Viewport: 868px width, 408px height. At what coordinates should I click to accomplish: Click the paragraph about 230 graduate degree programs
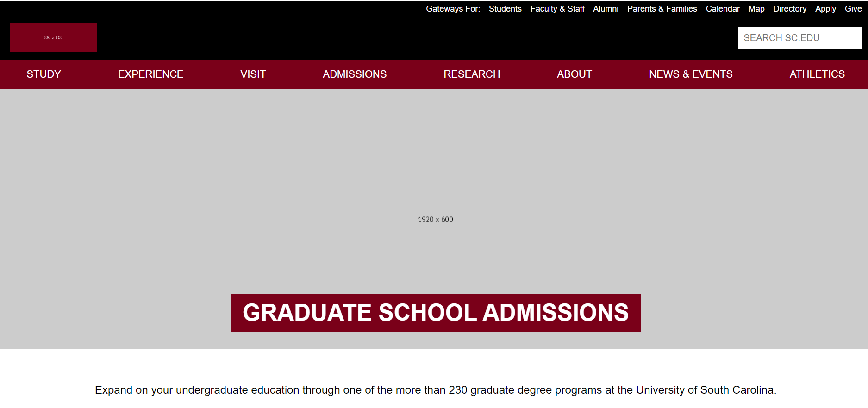coord(436,390)
